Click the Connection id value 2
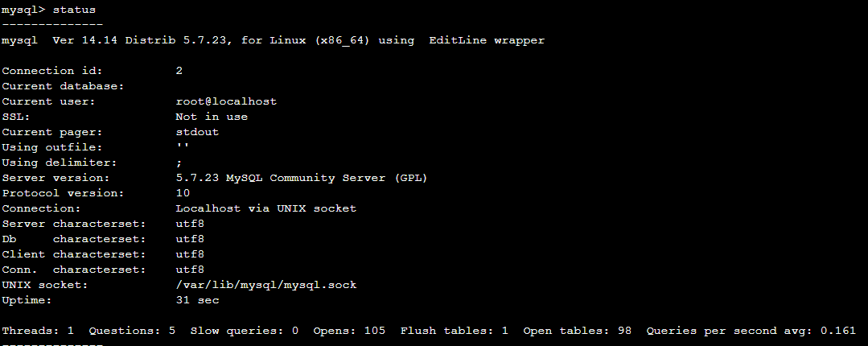 pos(179,71)
